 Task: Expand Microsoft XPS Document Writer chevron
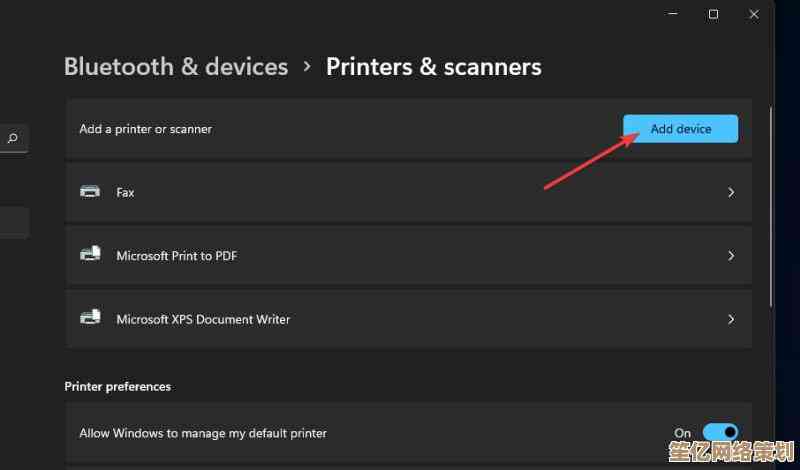pyautogui.click(x=731, y=320)
